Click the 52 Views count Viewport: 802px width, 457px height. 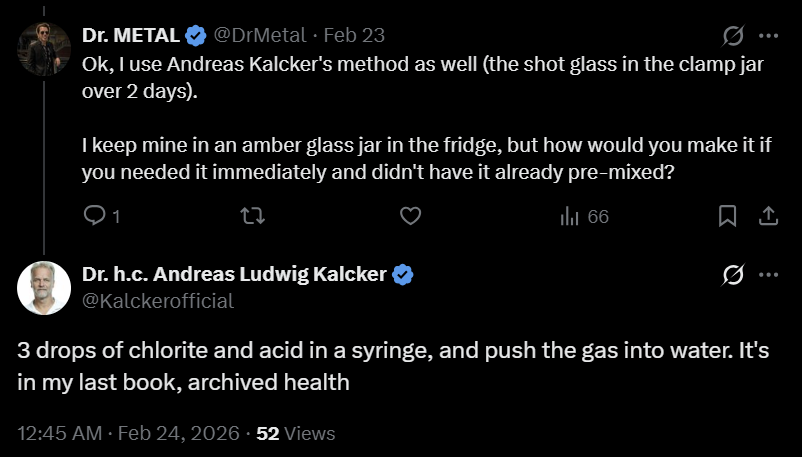[x=296, y=433]
